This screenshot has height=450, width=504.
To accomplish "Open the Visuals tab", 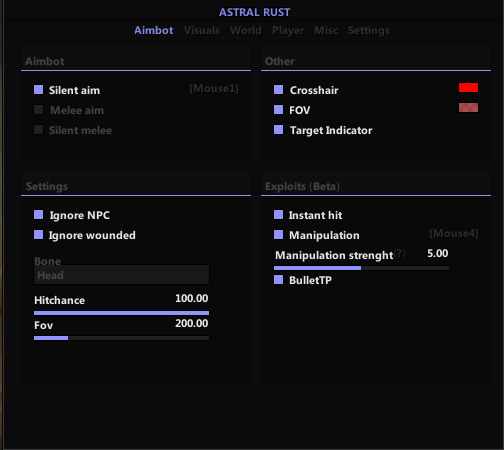I will (x=202, y=30).
